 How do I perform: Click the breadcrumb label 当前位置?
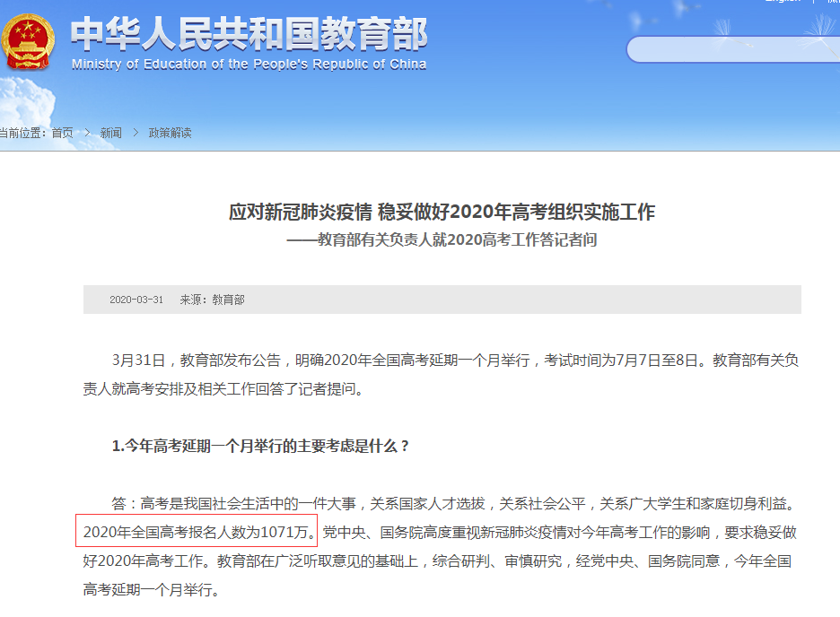pyautogui.click(x=23, y=133)
